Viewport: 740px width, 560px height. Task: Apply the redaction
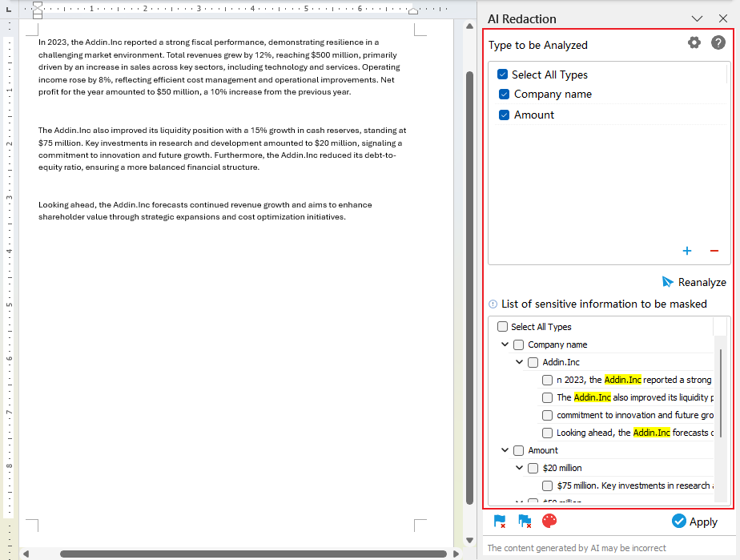click(x=694, y=522)
